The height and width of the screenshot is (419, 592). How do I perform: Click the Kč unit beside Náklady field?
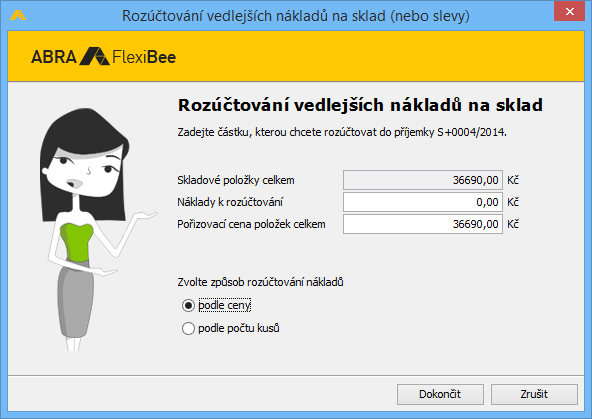pyautogui.click(x=513, y=202)
